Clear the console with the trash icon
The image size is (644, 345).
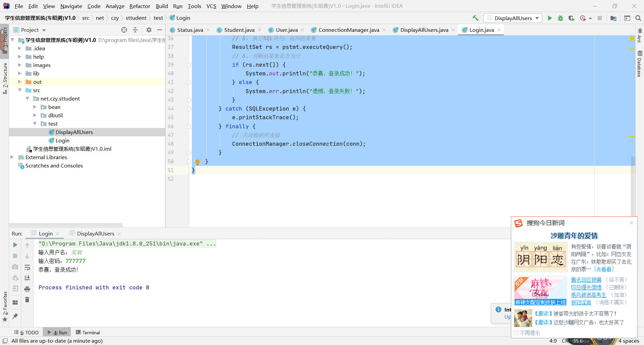27,300
